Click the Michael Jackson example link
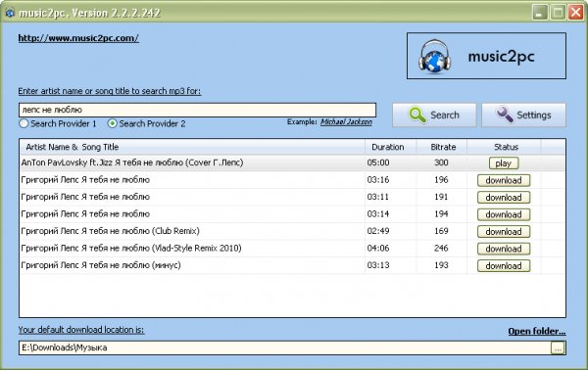The width and height of the screenshot is (588, 370). 346,121
